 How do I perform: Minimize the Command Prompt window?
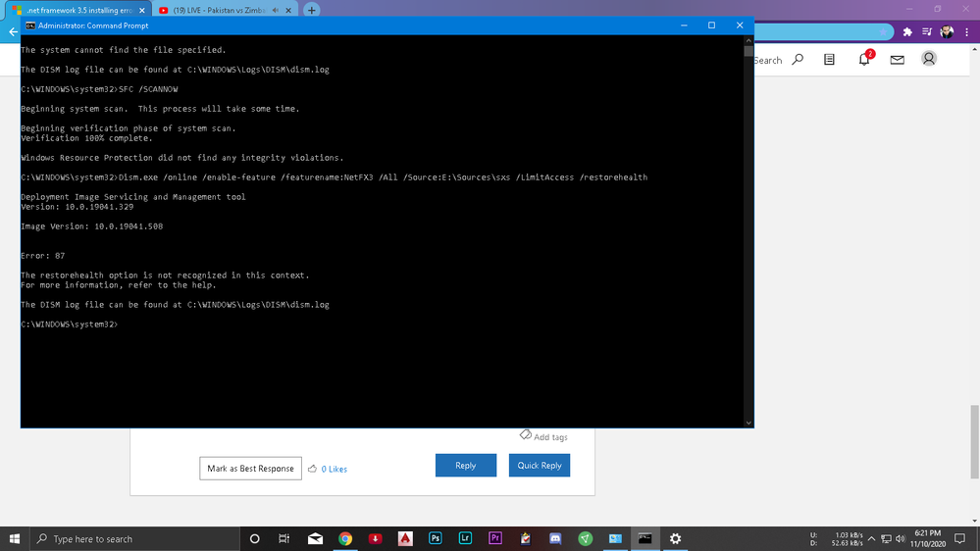pyautogui.click(x=684, y=25)
